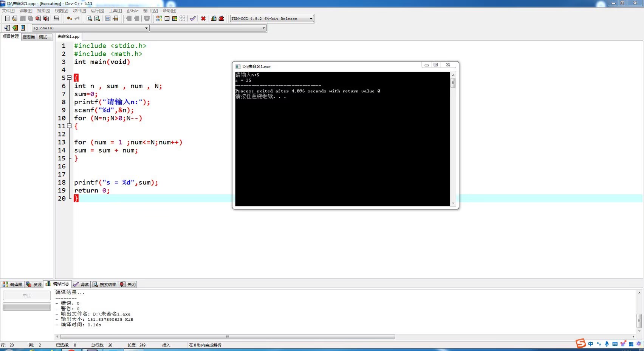
Task: Switch to the 项目管理 side tab
Action: (11, 37)
